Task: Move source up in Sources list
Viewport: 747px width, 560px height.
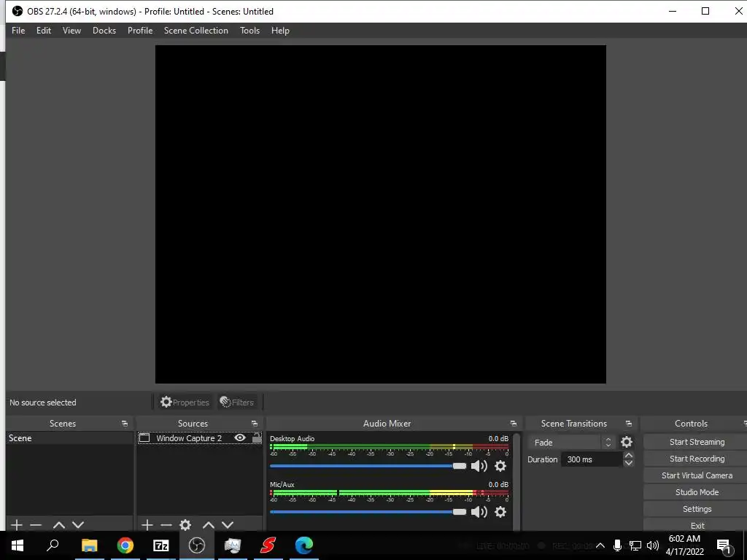Action: [208, 525]
